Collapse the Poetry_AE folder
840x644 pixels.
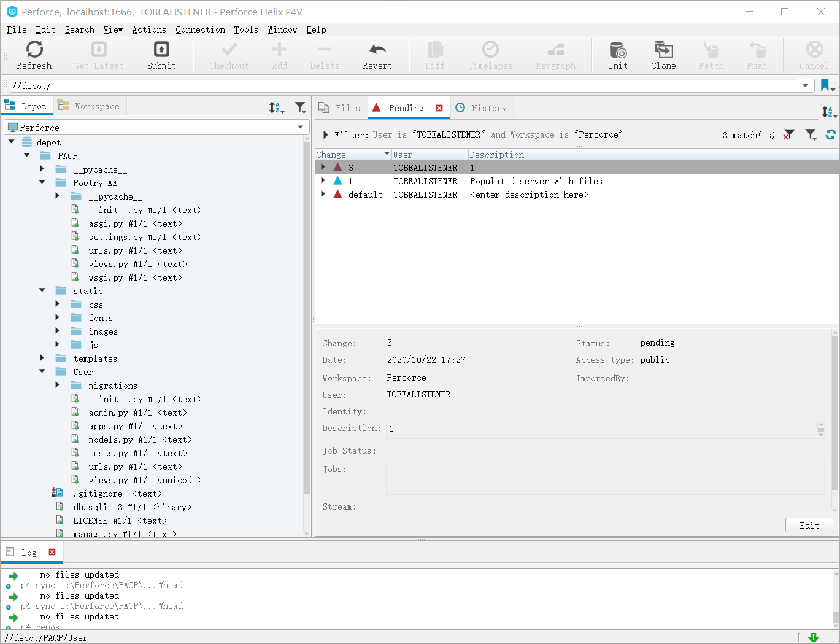[x=42, y=182]
